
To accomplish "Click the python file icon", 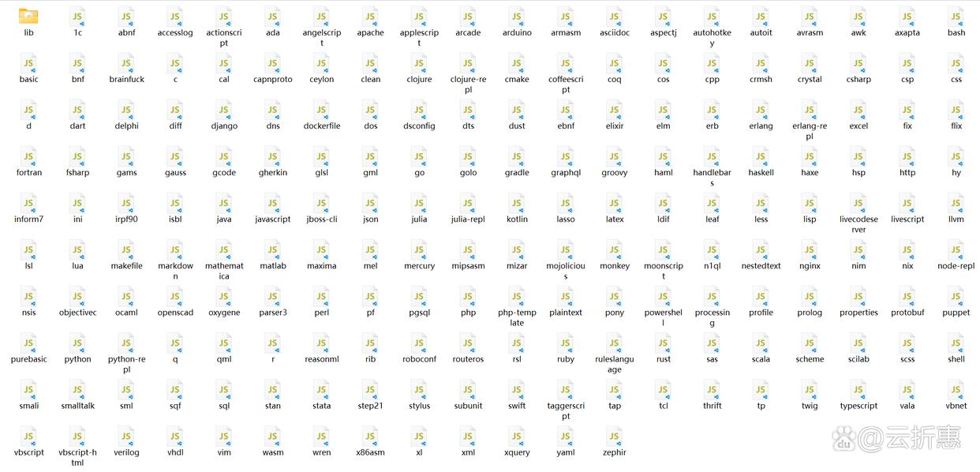I will pos(77,343).
